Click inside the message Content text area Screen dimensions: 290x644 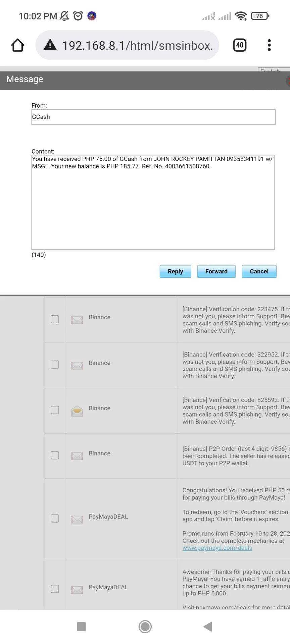(x=153, y=202)
